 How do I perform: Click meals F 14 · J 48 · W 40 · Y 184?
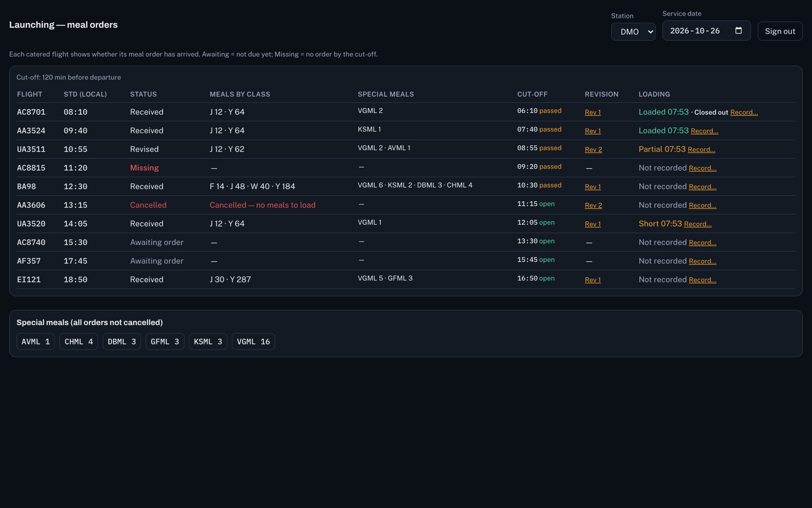tap(252, 186)
